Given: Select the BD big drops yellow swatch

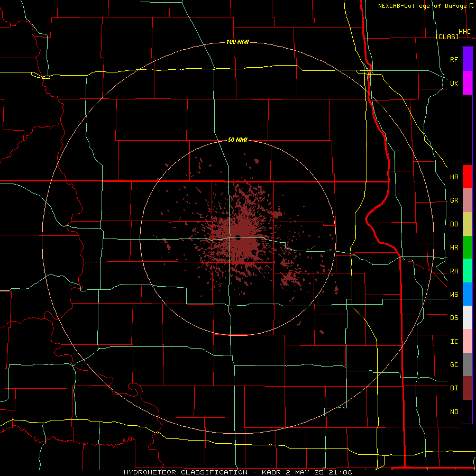Looking at the screenshot, I should tap(467, 224).
